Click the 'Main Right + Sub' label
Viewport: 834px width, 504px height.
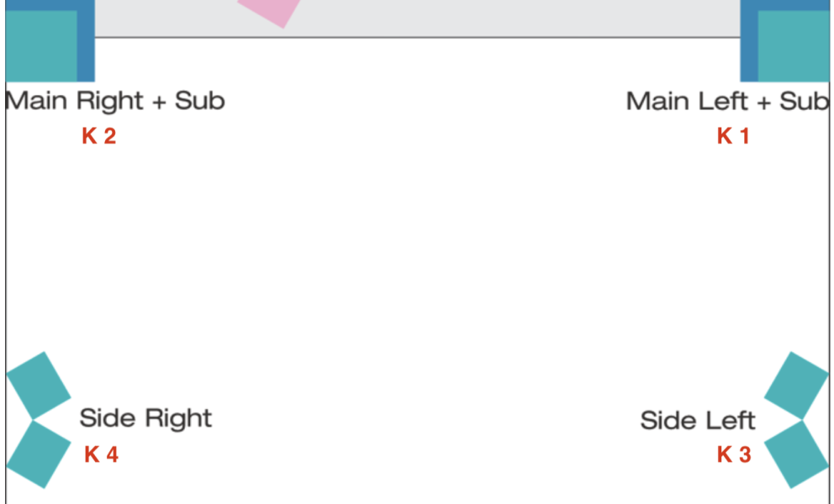[115, 101]
